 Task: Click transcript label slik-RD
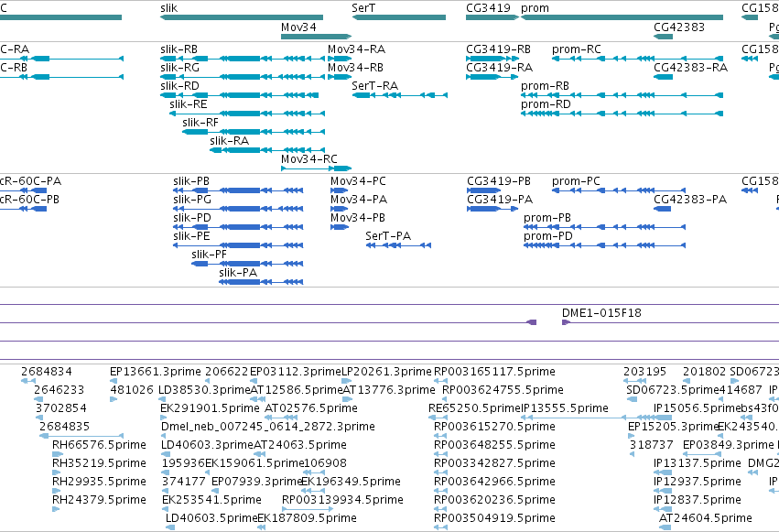(x=179, y=85)
